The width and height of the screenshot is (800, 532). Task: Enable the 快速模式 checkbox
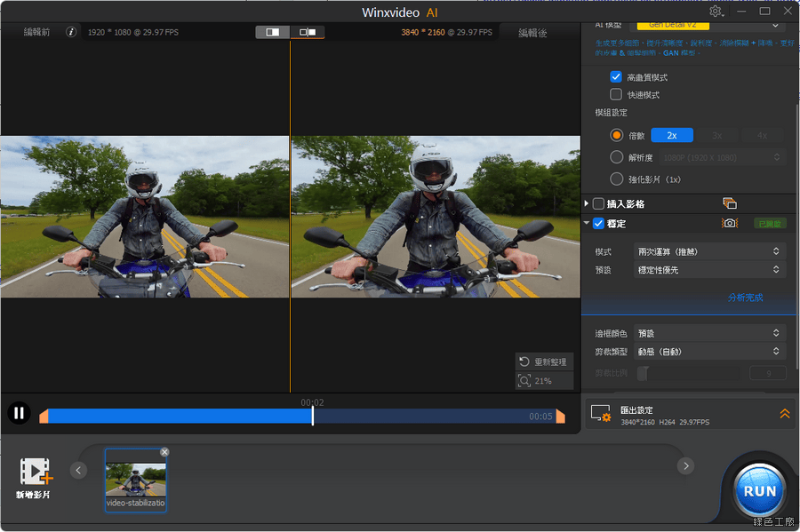616,94
